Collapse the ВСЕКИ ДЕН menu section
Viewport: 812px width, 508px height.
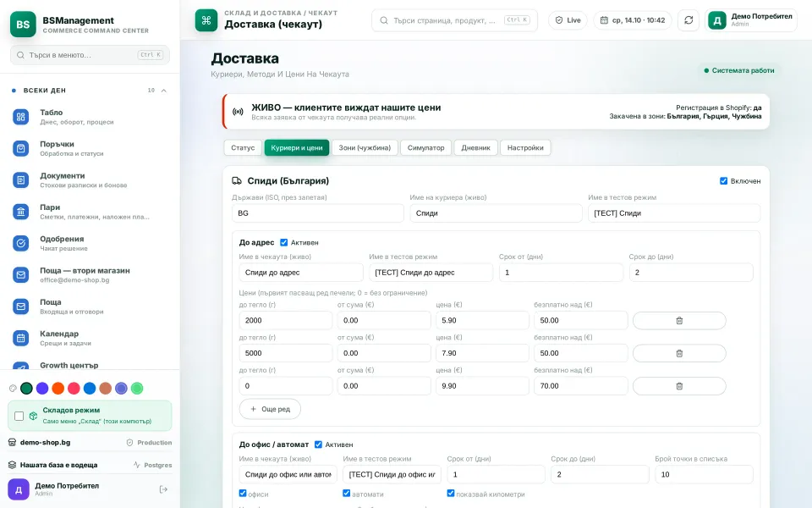(x=163, y=91)
